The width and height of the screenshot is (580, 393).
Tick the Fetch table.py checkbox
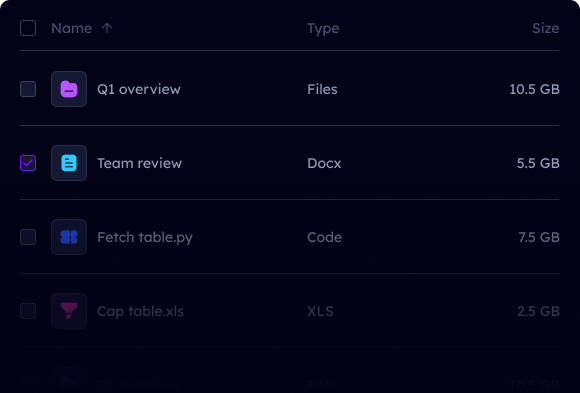28,237
